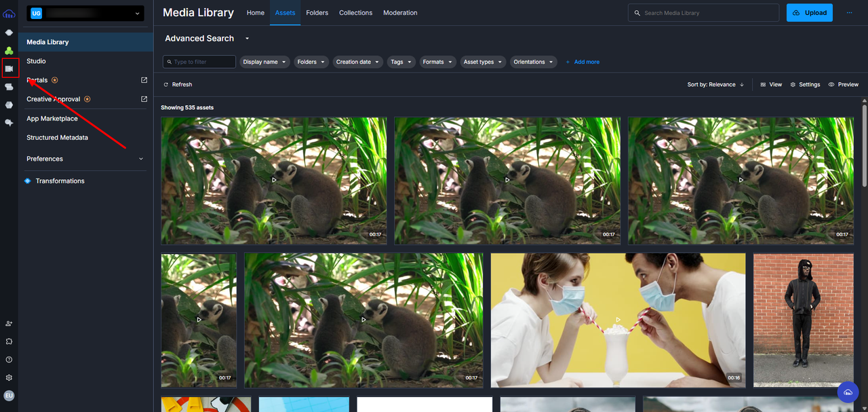Image resolution: width=868 pixels, height=412 pixels.
Task: Expand the Formats filter dropdown
Action: (x=437, y=62)
